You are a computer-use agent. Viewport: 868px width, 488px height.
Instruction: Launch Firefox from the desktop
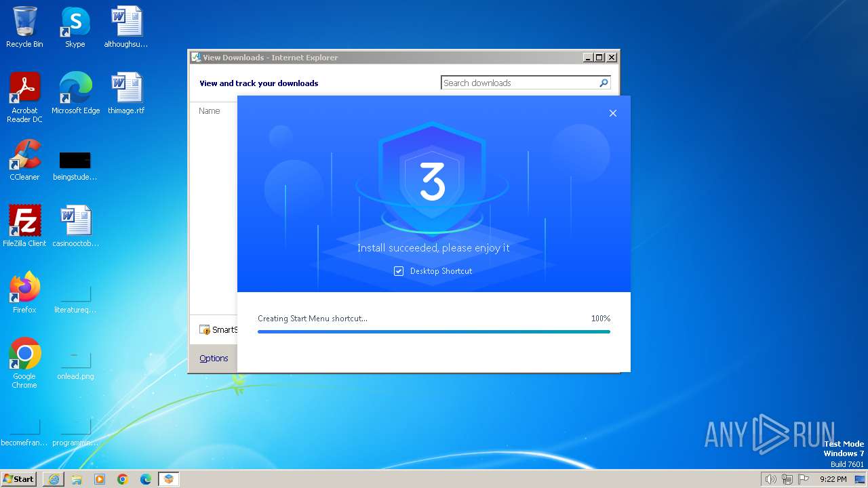24,293
